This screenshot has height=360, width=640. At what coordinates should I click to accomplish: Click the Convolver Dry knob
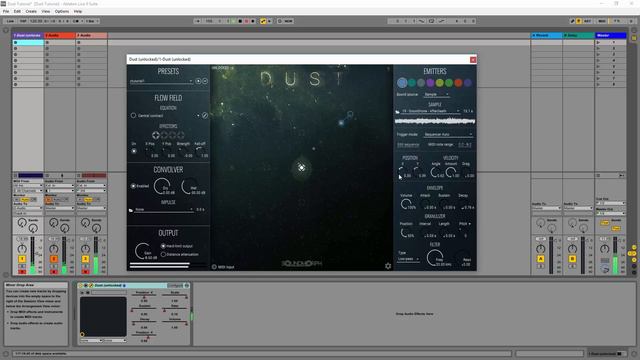tap(162, 186)
